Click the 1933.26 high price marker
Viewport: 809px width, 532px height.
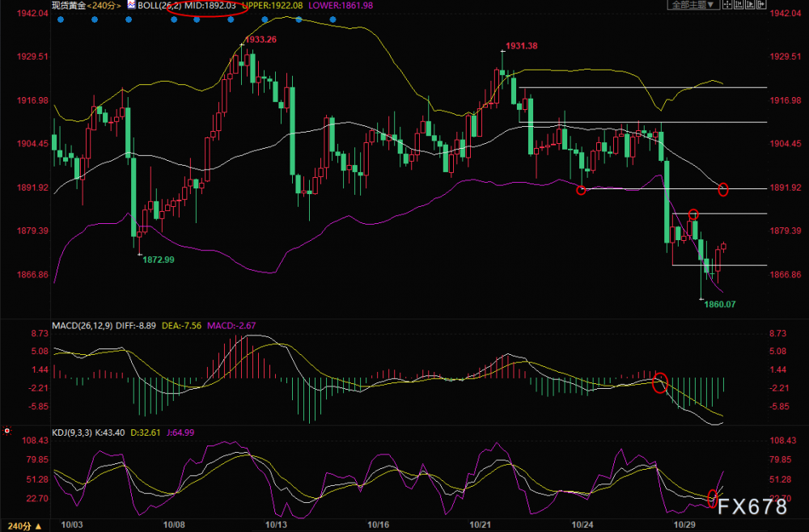pos(260,39)
